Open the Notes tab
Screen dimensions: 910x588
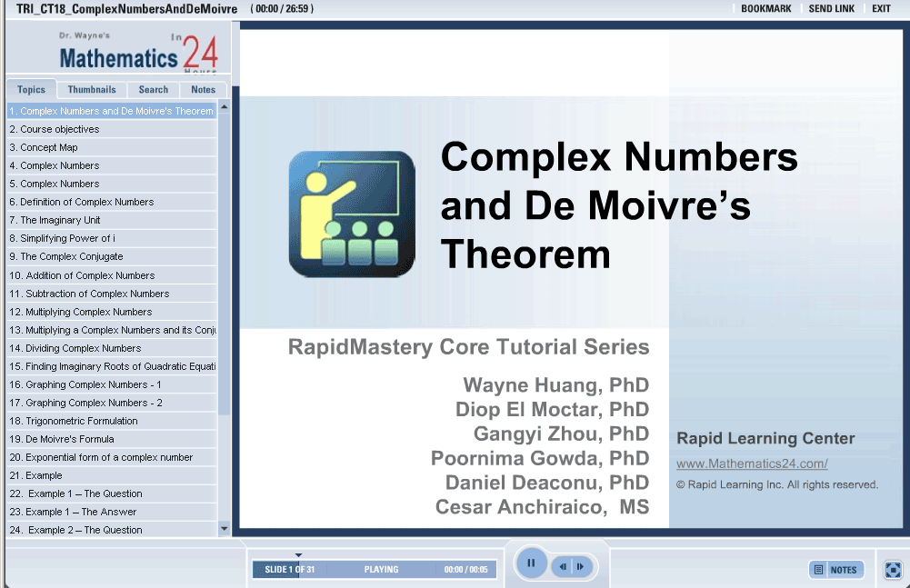(203, 89)
